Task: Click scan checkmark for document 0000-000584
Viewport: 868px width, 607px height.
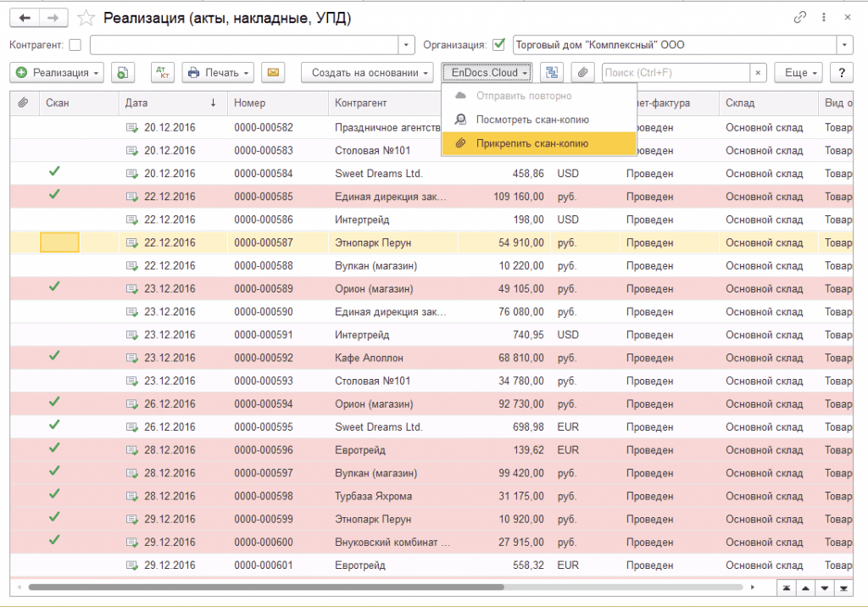Action: click(54, 172)
